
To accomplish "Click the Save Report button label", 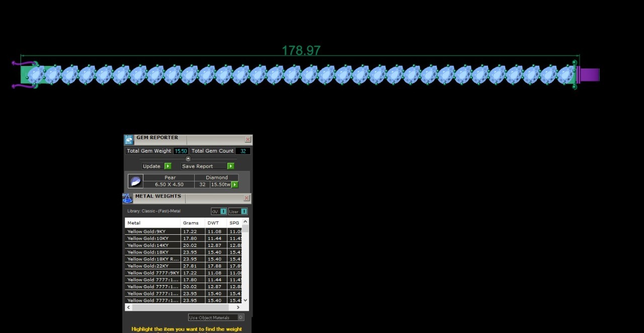I will coord(197,166).
